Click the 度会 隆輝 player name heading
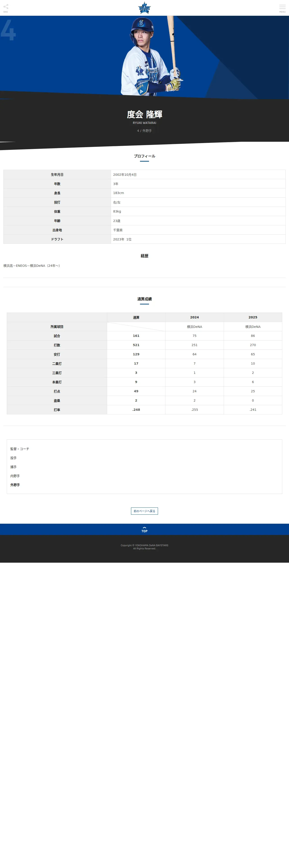The height and width of the screenshot is (868, 289). (x=144, y=114)
